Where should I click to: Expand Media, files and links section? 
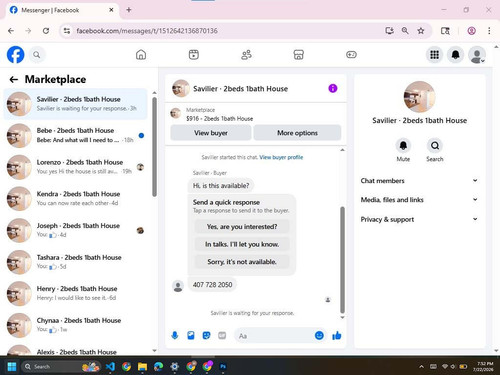click(x=419, y=200)
